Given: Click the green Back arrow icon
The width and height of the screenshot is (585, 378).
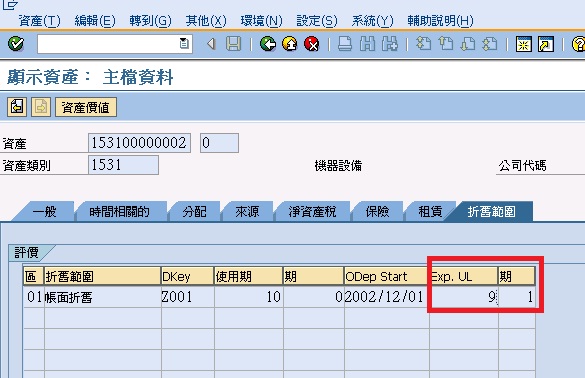Looking at the screenshot, I should [268, 44].
